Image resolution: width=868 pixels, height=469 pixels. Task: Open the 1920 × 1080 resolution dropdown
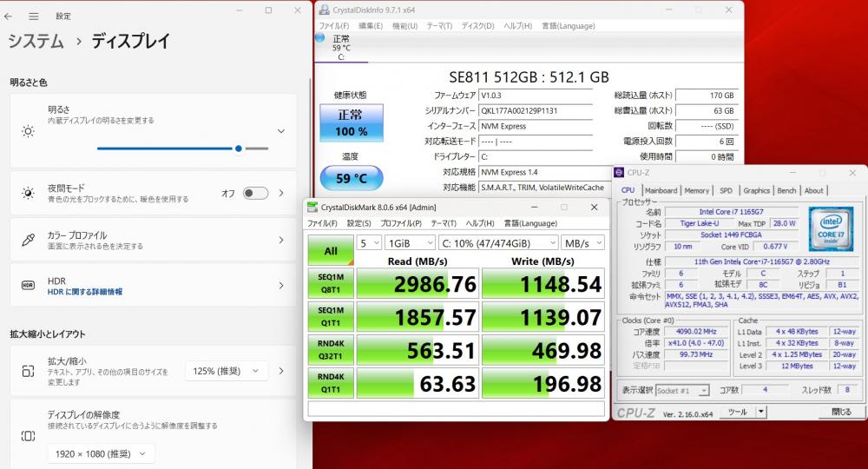pyautogui.click(x=100, y=453)
